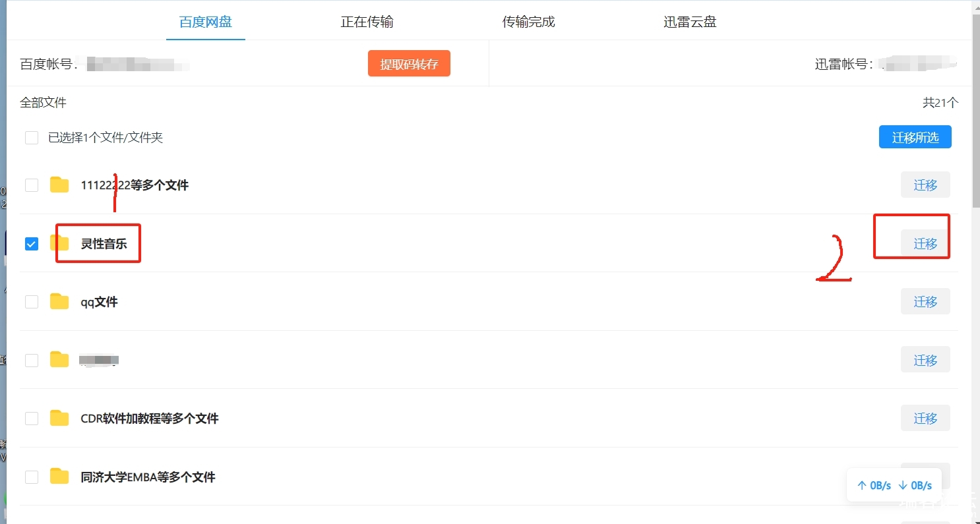Image resolution: width=980 pixels, height=524 pixels.
Task: Click the folder icon next to qq文件
Action: (x=59, y=302)
